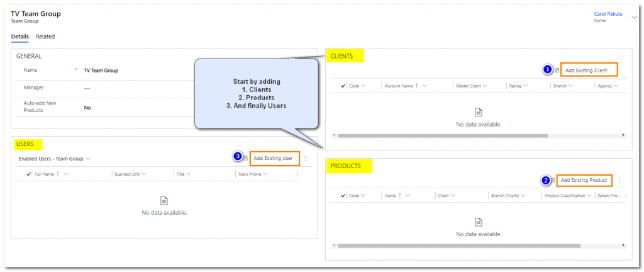This screenshot has width=644, height=272.
Task: Toggle select-all checkmark in Products grid
Action: point(343,196)
